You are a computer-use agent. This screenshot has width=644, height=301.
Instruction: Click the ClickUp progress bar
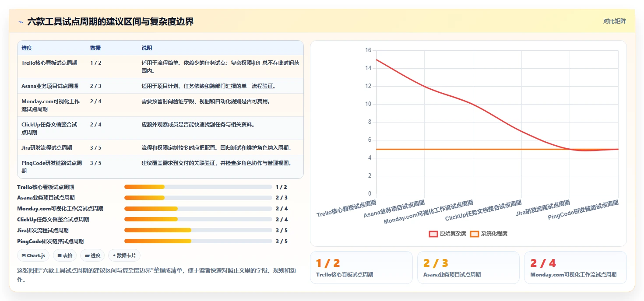point(198,220)
